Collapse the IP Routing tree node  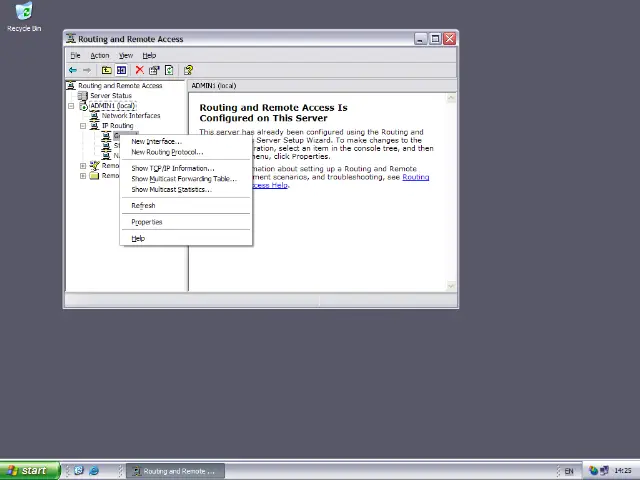83,126
